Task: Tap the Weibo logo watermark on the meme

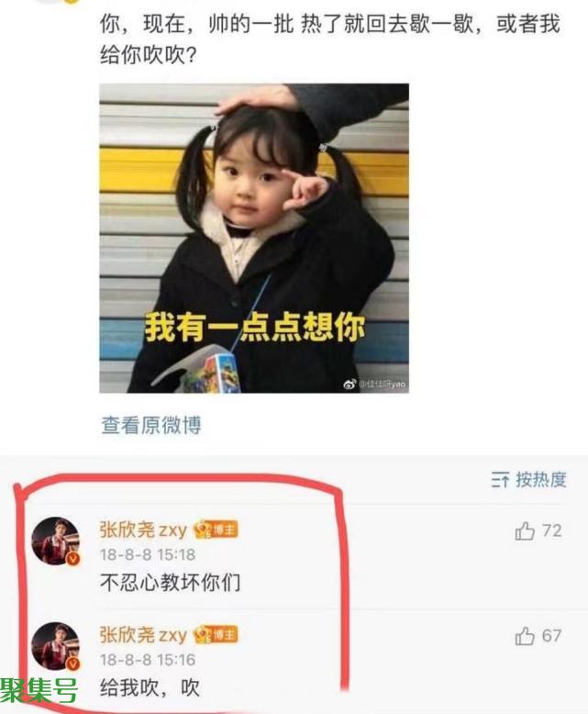Action: pos(350,384)
